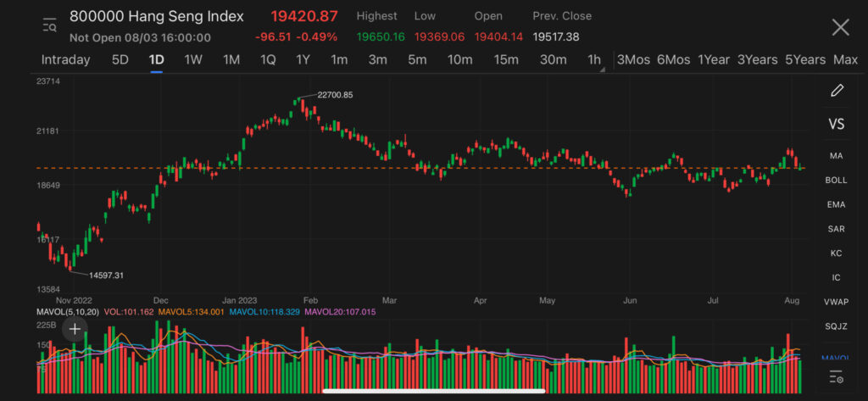Viewport: 868px width, 401px height.
Task: Toggle the SAR indicator
Action: 836,229
